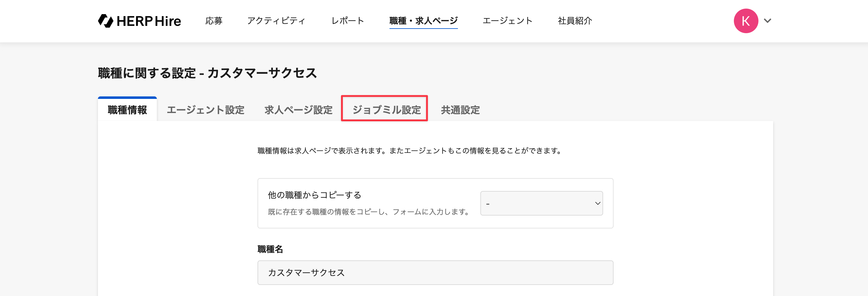Click the 職種名 field label

(x=270, y=249)
